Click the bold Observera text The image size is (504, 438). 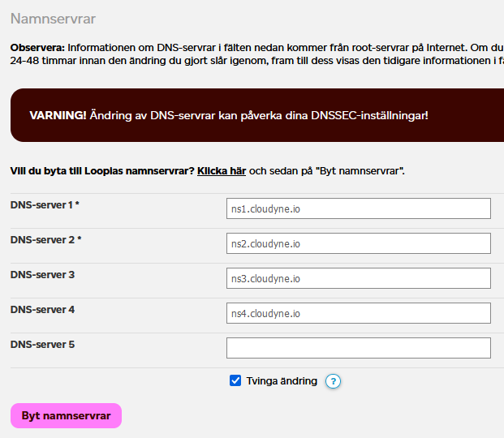click(x=37, y=47)
